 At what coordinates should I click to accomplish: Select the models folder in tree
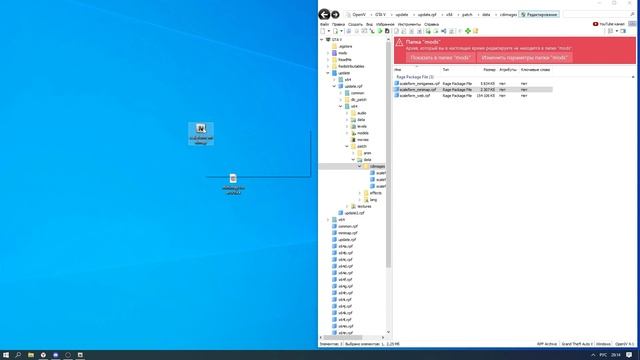362,133
